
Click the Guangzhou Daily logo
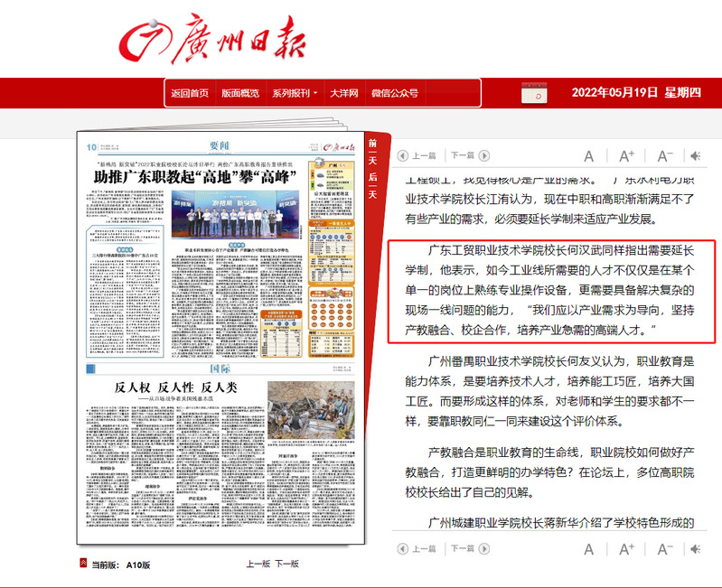click(214, 36)
